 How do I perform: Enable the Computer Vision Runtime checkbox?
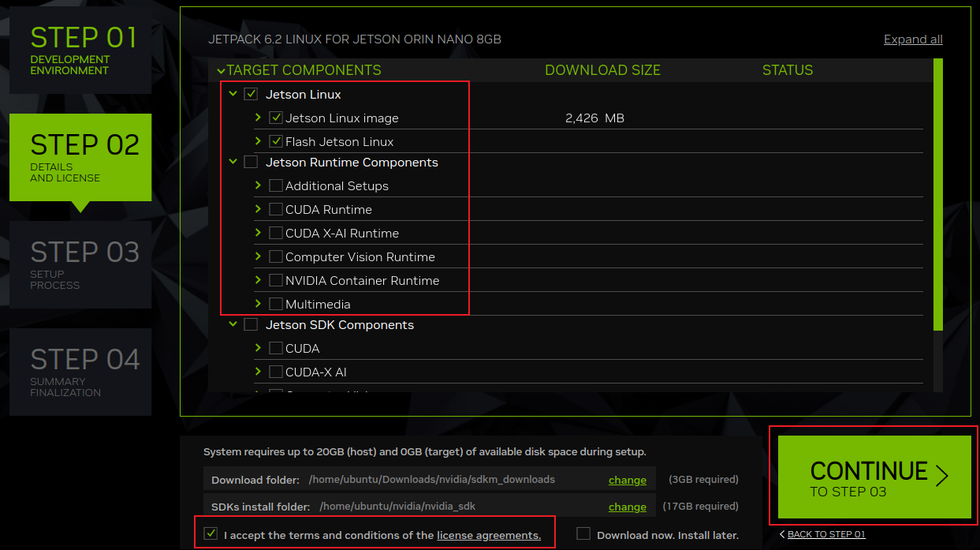click(276, 256)
